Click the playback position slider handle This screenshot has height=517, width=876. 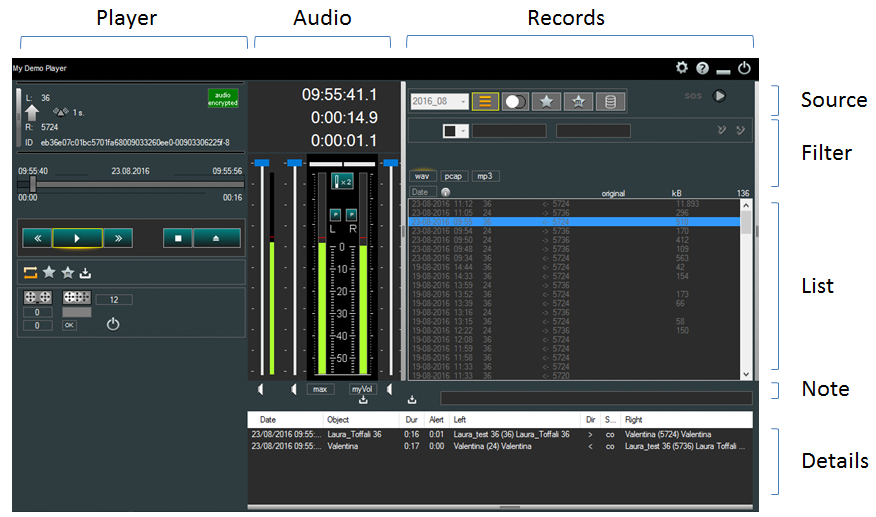(33, 185)
